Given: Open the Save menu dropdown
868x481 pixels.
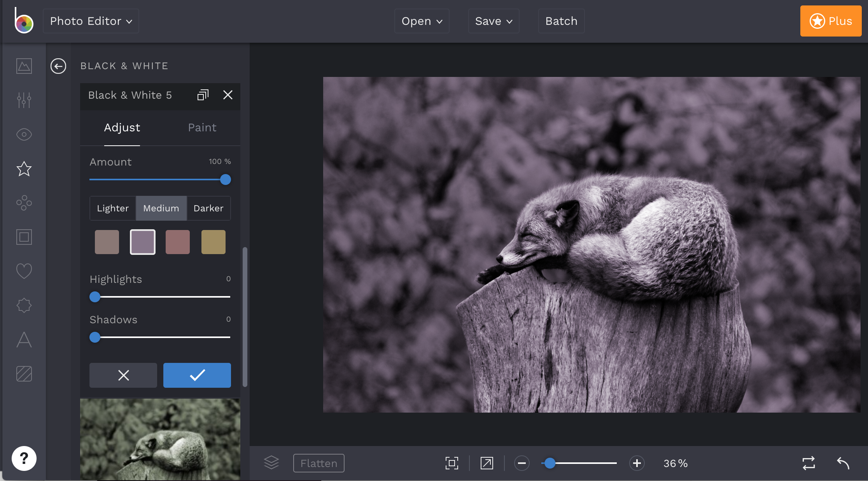Looking at the screenshot, I should (493, 21).
